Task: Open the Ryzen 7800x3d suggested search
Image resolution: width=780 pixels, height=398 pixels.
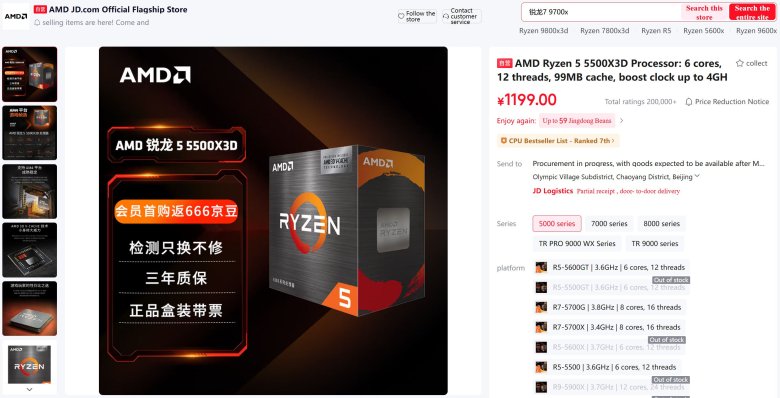Action: [x=604, y=31]
